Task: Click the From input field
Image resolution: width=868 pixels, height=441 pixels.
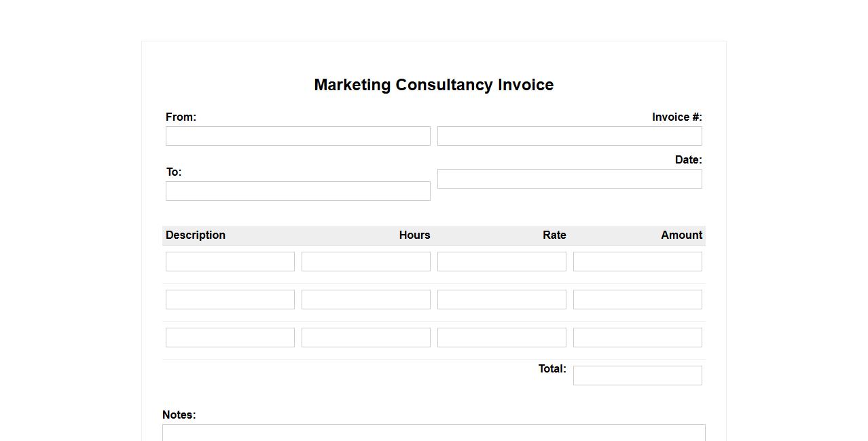Action: click(x=297, y=136)
